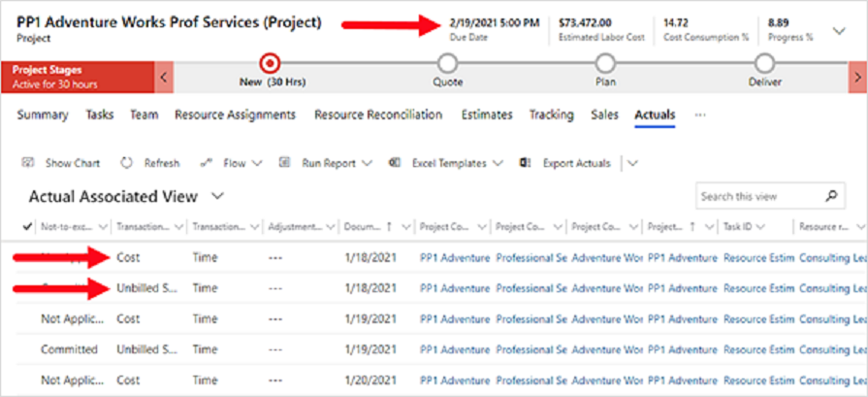This screenshot has height=397, width=868.
Task: Open the more tabs ellipsis
Action: click(700, 115)
